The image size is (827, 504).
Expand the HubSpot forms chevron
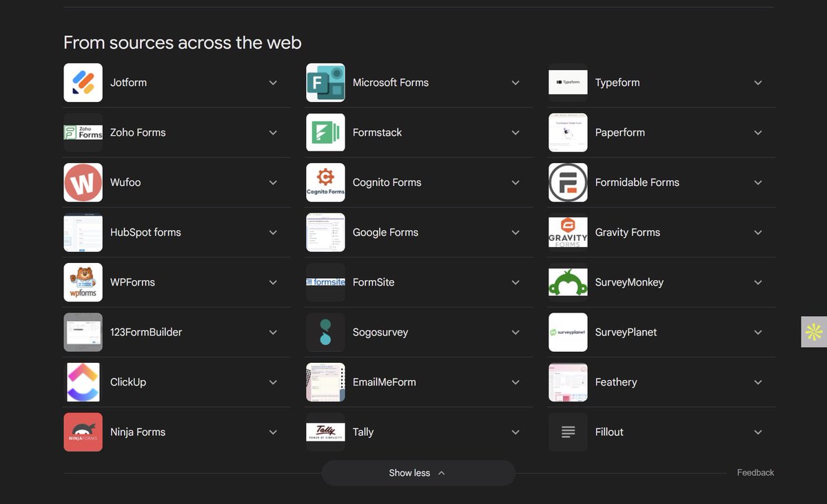(x=273, y=232)
